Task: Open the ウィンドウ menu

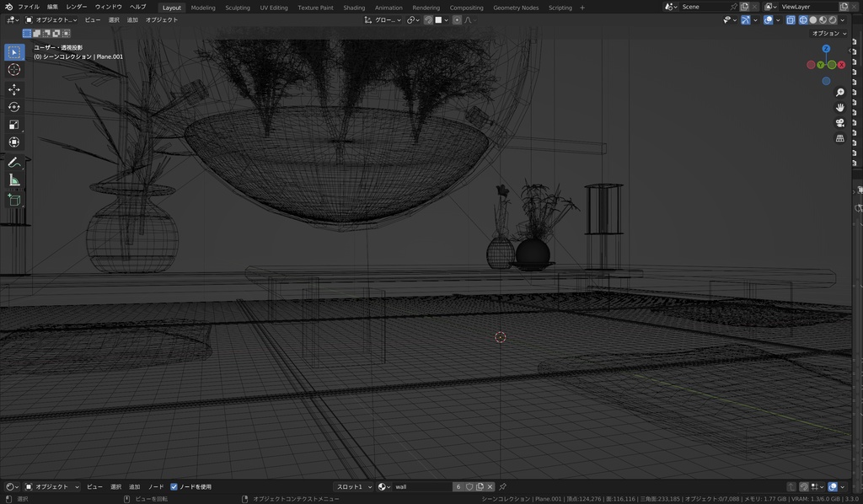Action: [109, 7]
